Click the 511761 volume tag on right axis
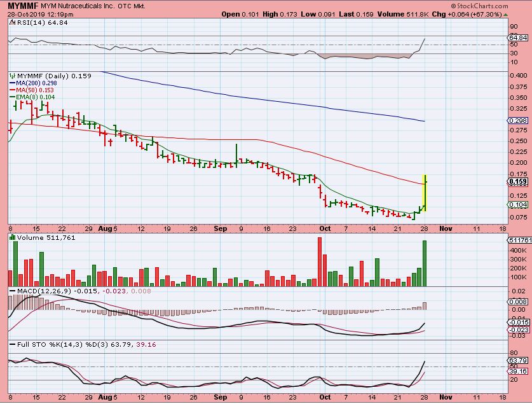Viewport: 532px width, 404px height. [x=520, y=240]
